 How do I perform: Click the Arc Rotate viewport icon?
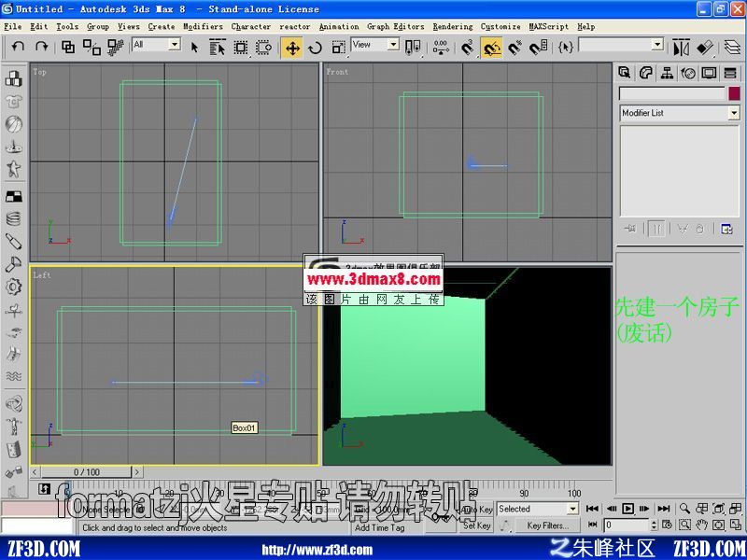[719, 525]
